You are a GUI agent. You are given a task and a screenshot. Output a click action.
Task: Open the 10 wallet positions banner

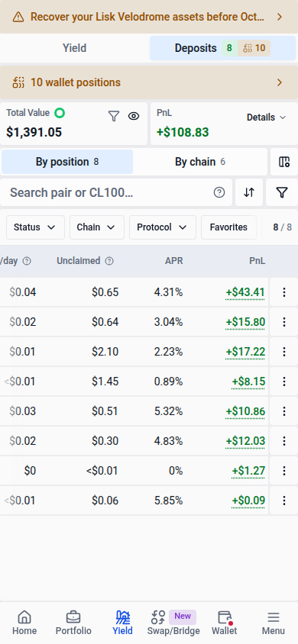pyautogui.click(x=149, y=82)
